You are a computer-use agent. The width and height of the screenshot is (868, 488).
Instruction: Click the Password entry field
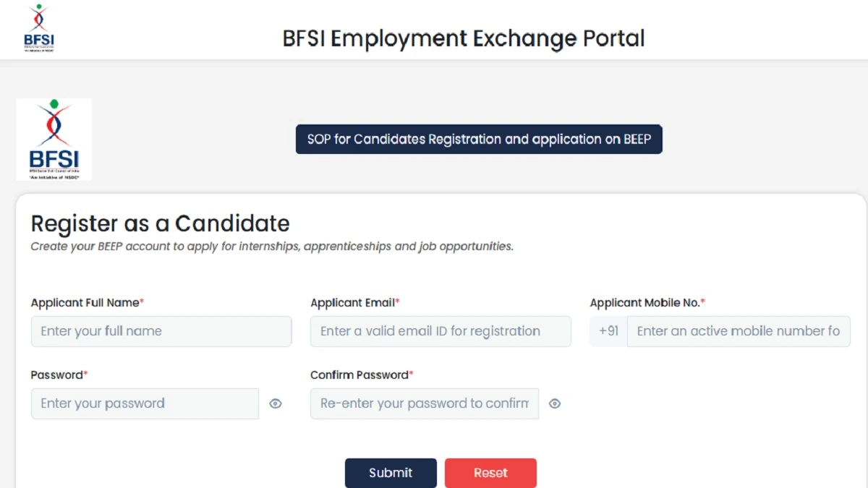(144, 403)
